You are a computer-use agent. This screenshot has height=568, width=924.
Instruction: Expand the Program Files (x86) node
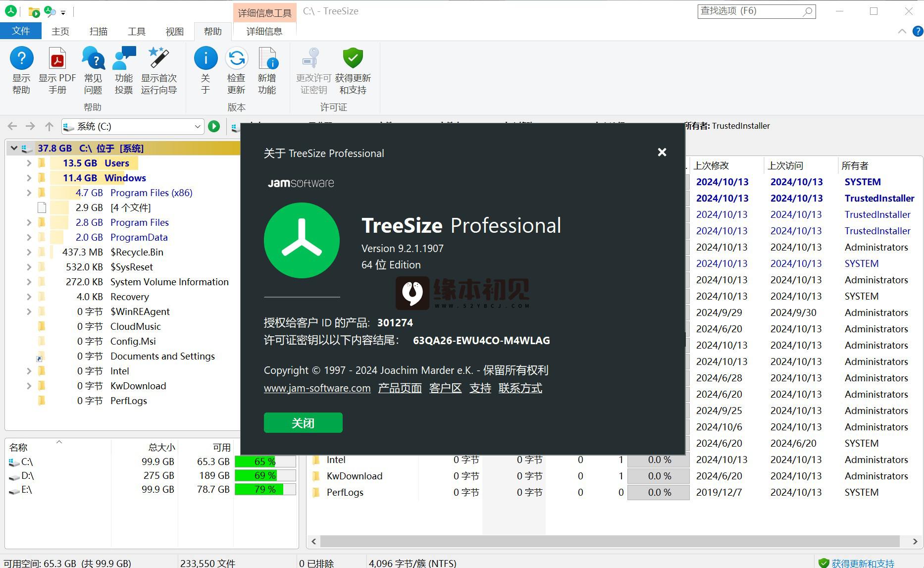pos(29,193)
